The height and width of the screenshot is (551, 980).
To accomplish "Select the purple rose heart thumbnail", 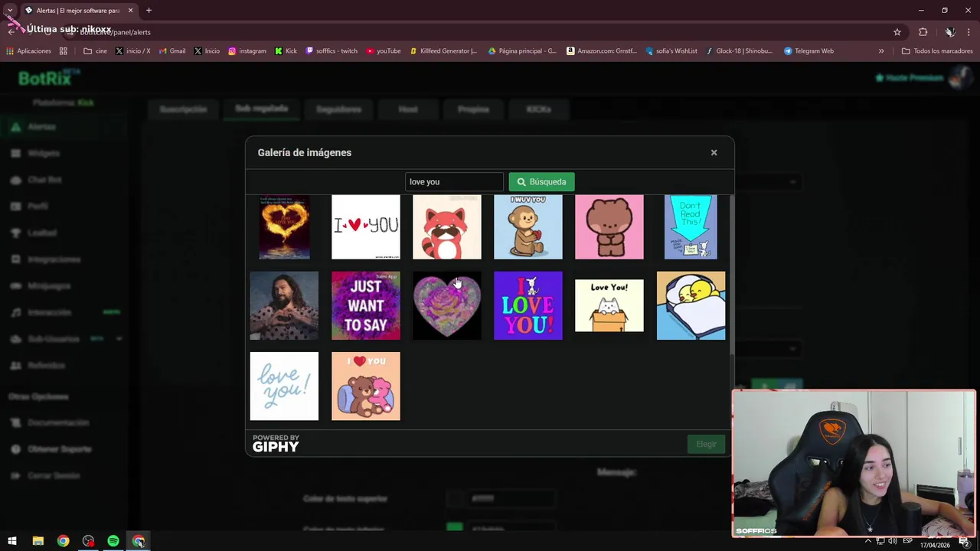I will pos(447,305).
